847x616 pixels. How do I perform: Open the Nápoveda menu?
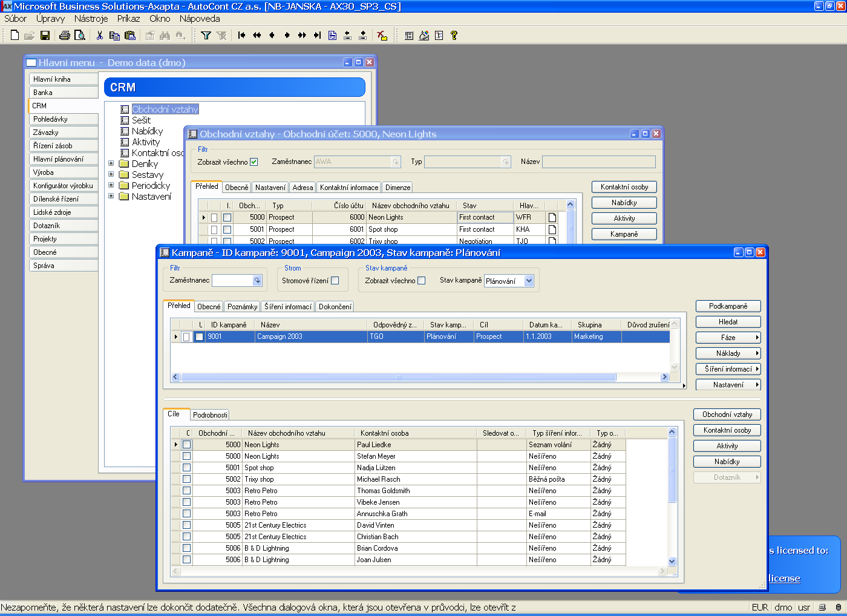[x=200, y=19]
